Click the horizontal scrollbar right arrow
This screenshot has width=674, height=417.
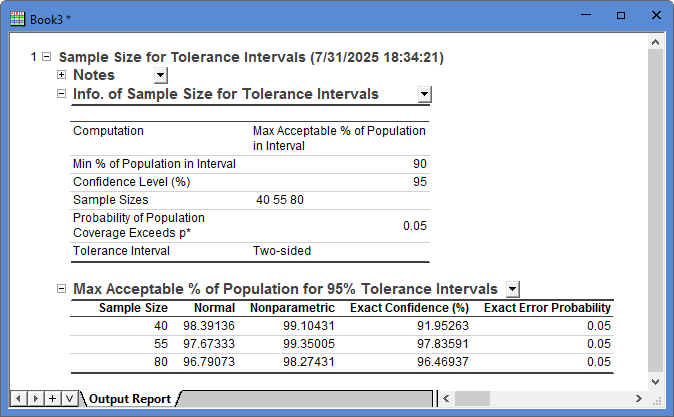(639, 399)
